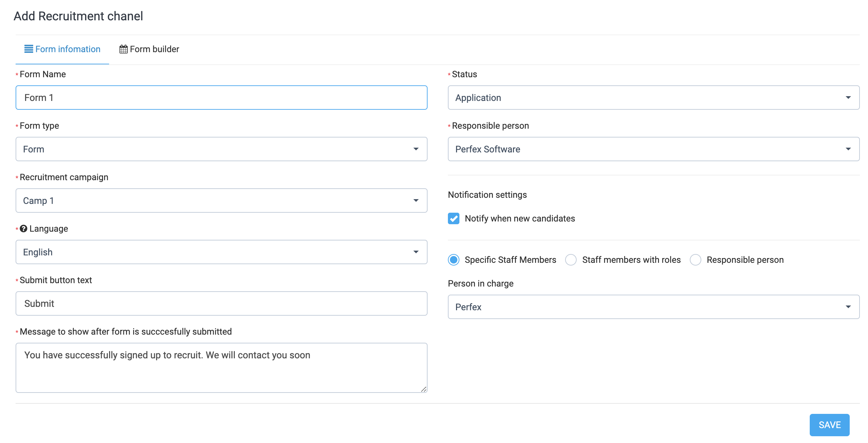Click the Form builder calendar icon
Screen dimensions: 868x443
click(x=124, y=49)
